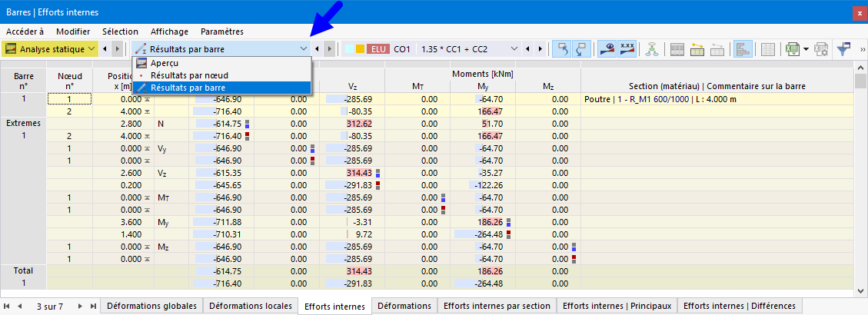Click the filter funnel icon
Viewport: 868px width, 315px height.
[x=845, y=48]
